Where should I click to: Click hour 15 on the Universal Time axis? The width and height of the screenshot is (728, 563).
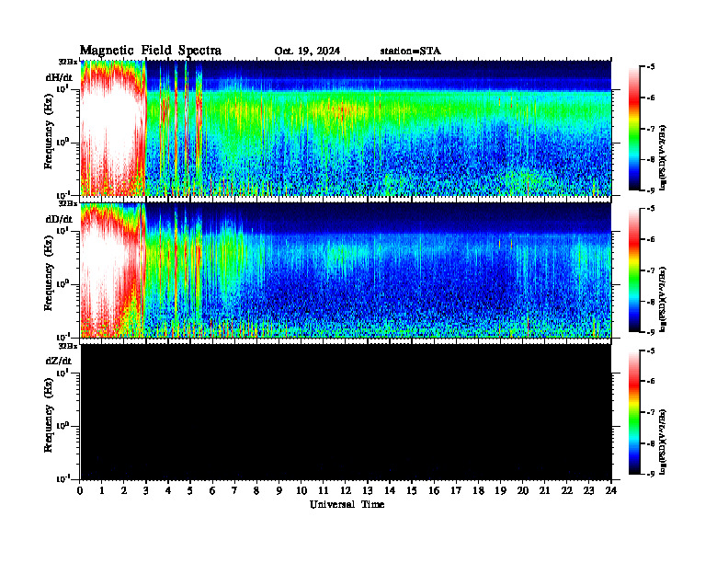412,490
